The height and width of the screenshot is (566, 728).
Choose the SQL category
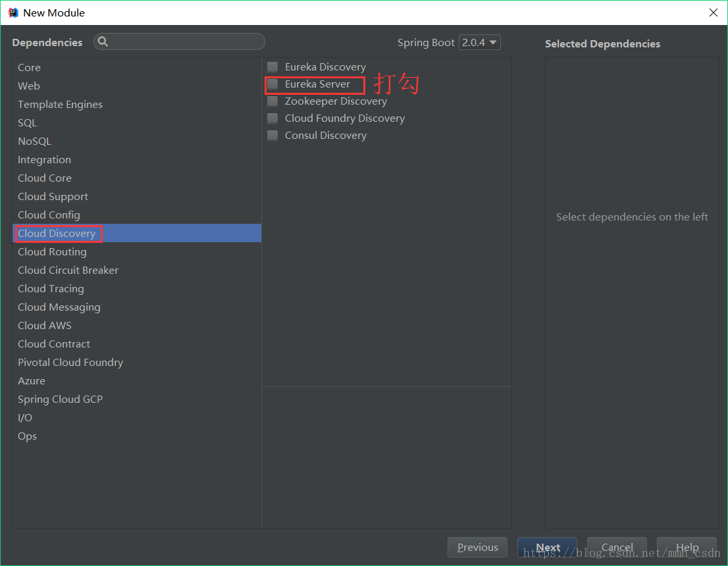click(x=137, y=122)
